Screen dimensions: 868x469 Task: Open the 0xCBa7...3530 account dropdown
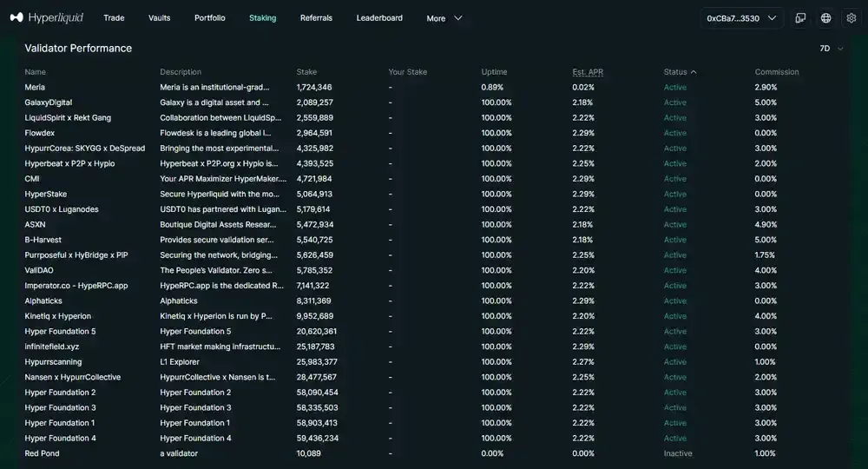741,18
